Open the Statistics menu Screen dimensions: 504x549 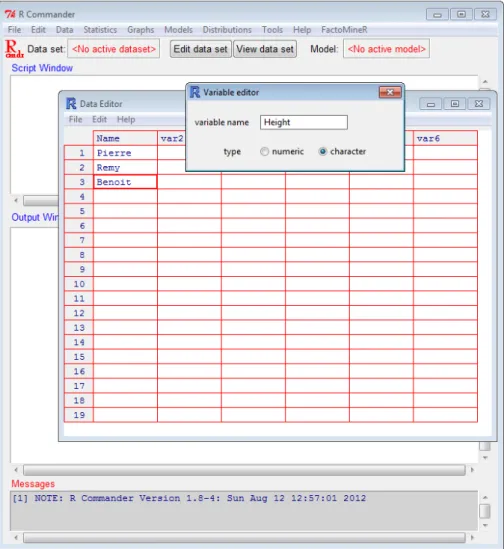100,30
